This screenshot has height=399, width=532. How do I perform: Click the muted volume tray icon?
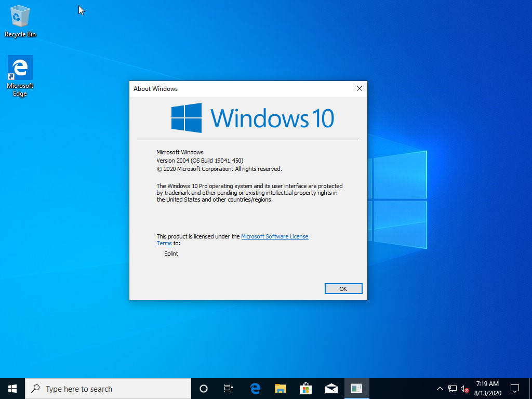click(x=464, y=389)
